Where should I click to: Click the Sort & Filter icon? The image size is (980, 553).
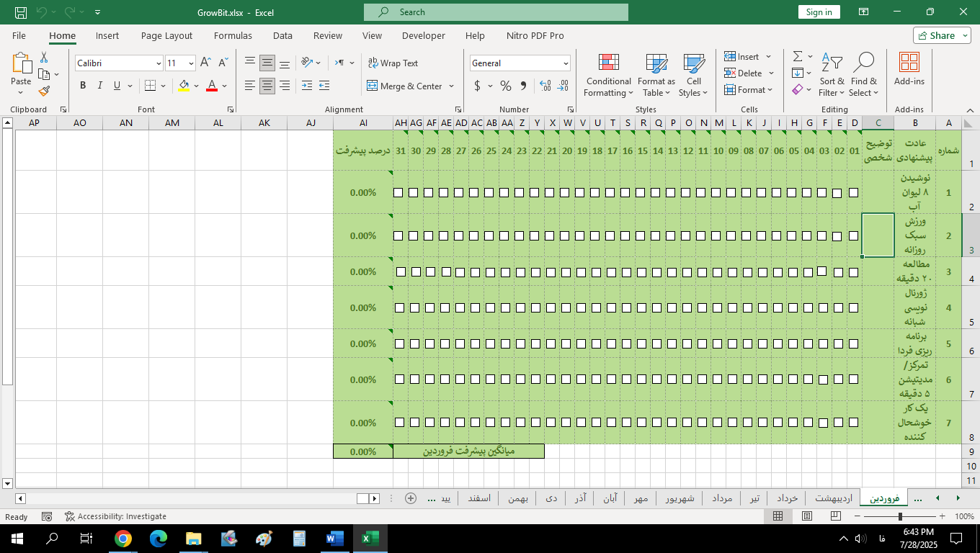click(x=832, y=63)
